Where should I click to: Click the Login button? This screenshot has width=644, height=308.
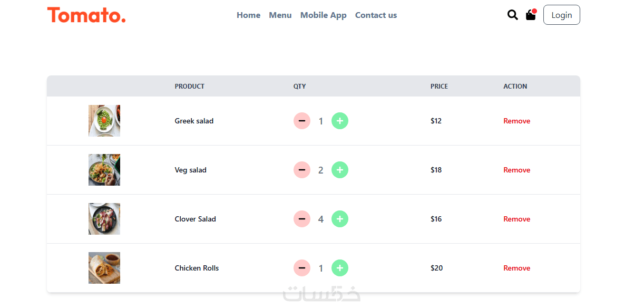[561, 15]
